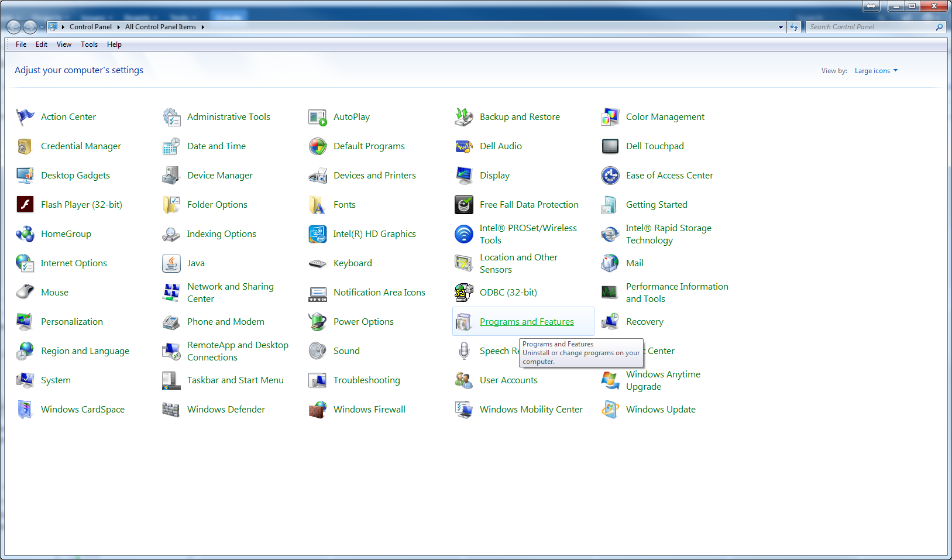Screen dimensions: 952x560
Task: Open the Administrative Tools icon
Action: coord(171,117)
